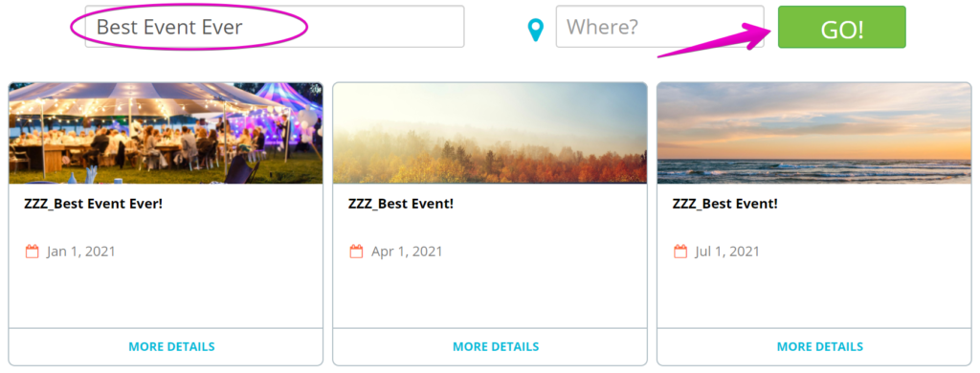Focus the Best Event Ever search field

click(x=275, y=26)
